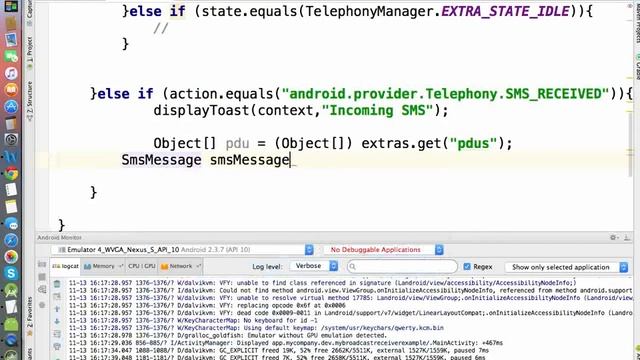The image size is (640, 360).
Task: Open Google Chrome from the dock
Action: coord(11,173)
